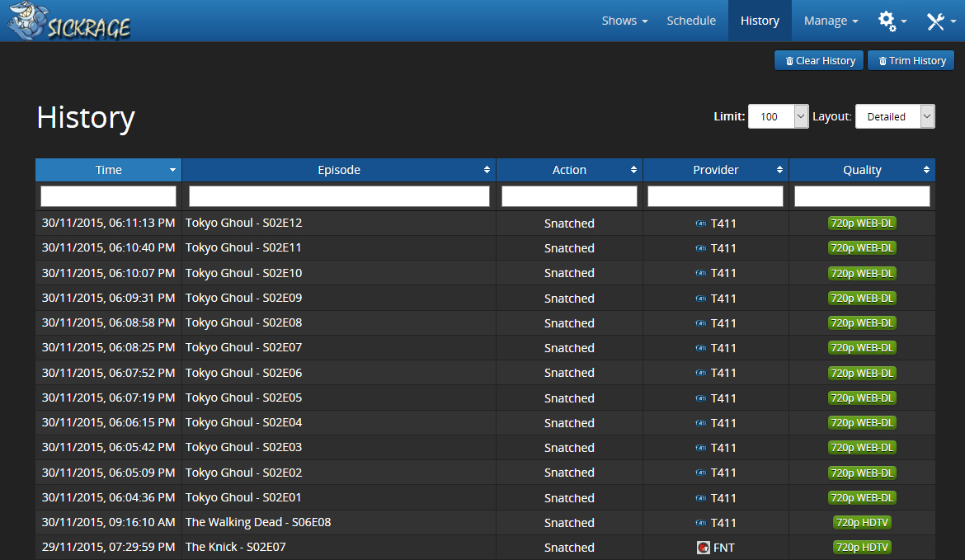The height and width of the screenshot is (560, 965).
Task: Change the Layout dropdown from Detailed
Action: (894, 117)
